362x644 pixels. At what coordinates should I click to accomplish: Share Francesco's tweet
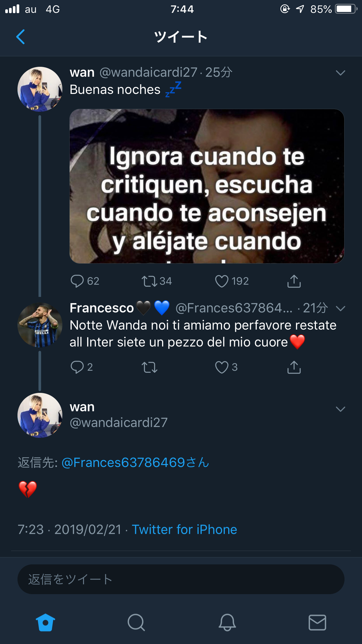click(294, 367)
